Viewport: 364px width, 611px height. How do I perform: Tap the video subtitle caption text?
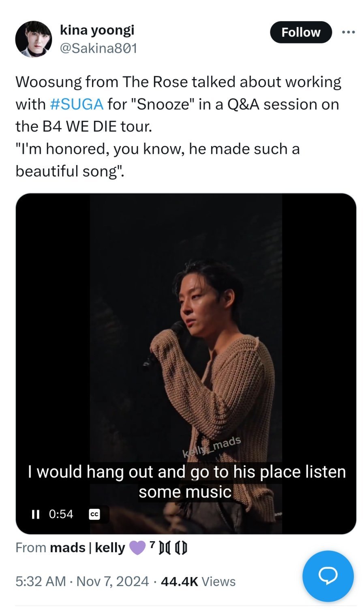[186, 482]
